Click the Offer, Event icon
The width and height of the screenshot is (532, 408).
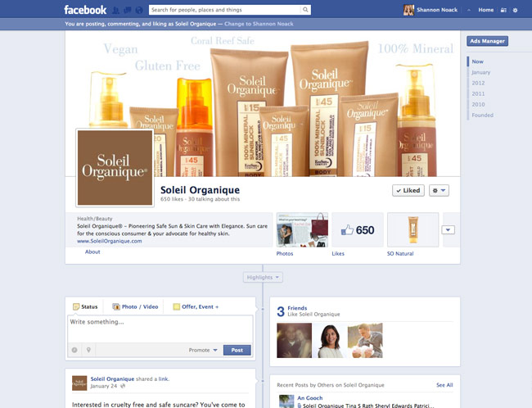pyautogui.click(x=177, y=306)
